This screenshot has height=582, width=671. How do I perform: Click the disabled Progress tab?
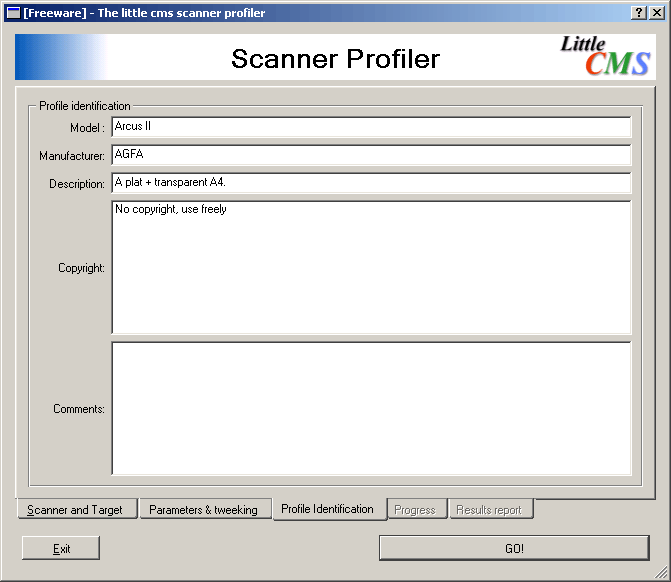(417, 509)
